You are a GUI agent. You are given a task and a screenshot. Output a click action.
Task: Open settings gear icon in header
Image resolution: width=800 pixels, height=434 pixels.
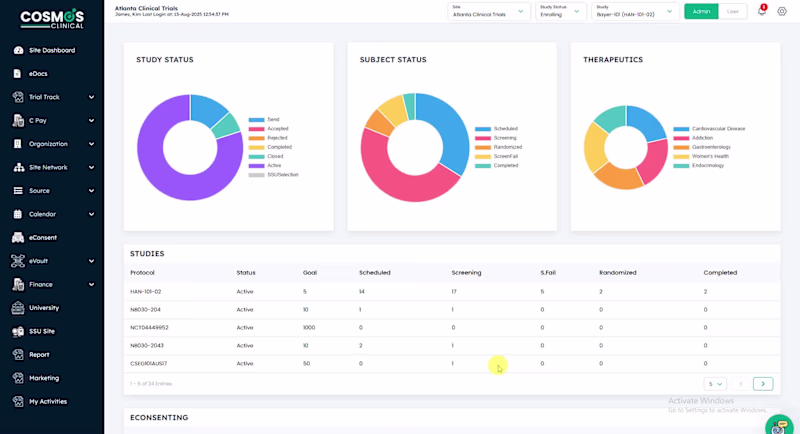coord(782,11)
